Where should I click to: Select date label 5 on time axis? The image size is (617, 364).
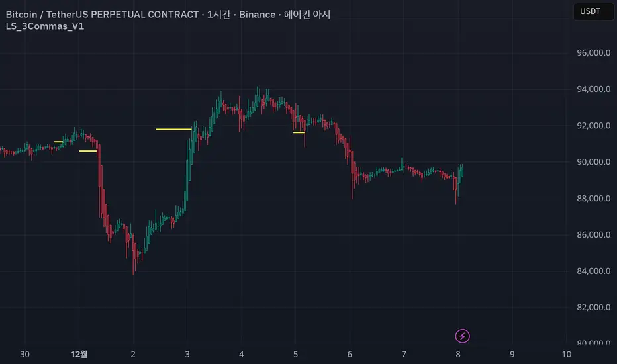[x=295, y=354]
